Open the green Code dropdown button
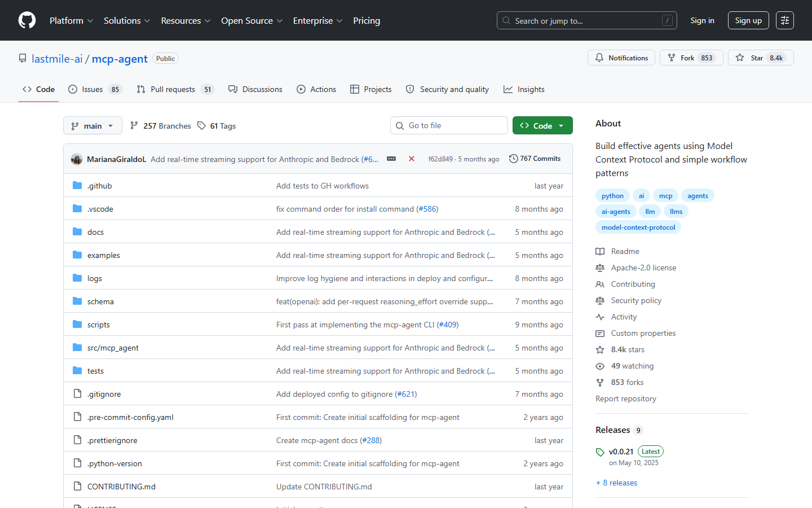 coord(542,125)
